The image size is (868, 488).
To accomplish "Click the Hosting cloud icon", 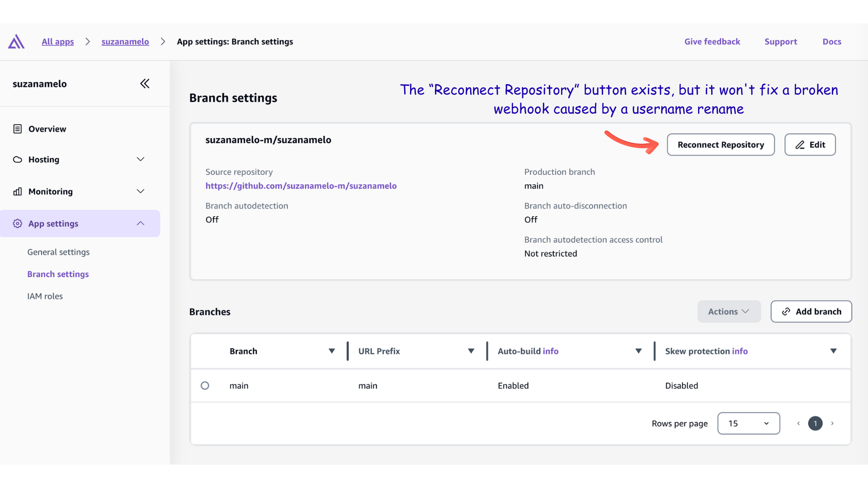I will coord(18,160).
